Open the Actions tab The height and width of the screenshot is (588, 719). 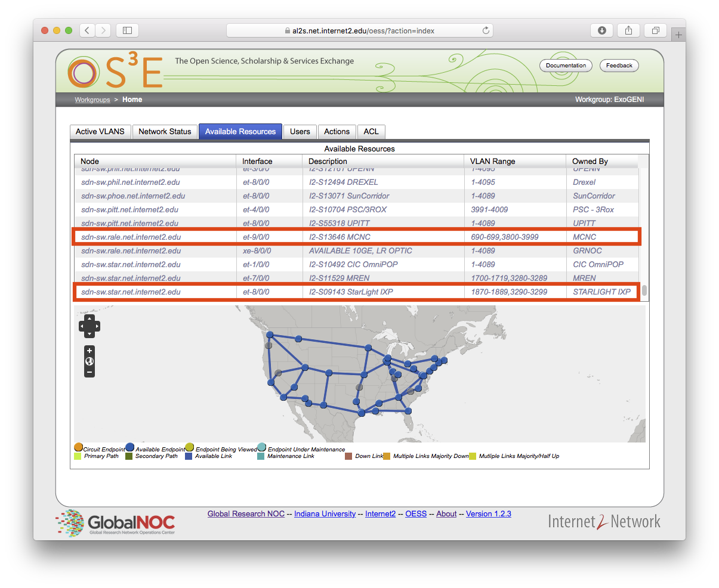click(x=337, y=132)
